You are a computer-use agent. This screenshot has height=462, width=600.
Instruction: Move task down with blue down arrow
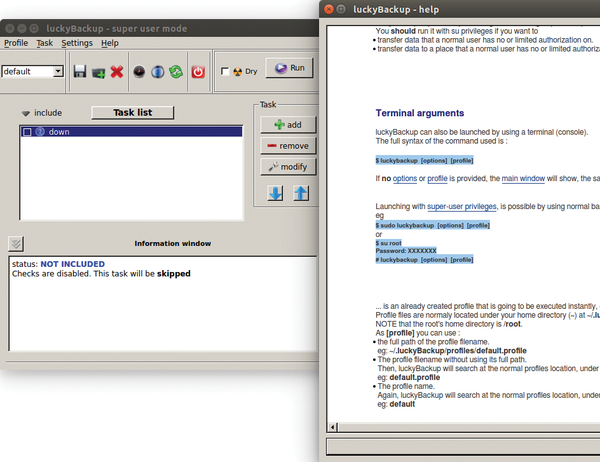click(x=275, y=193)
